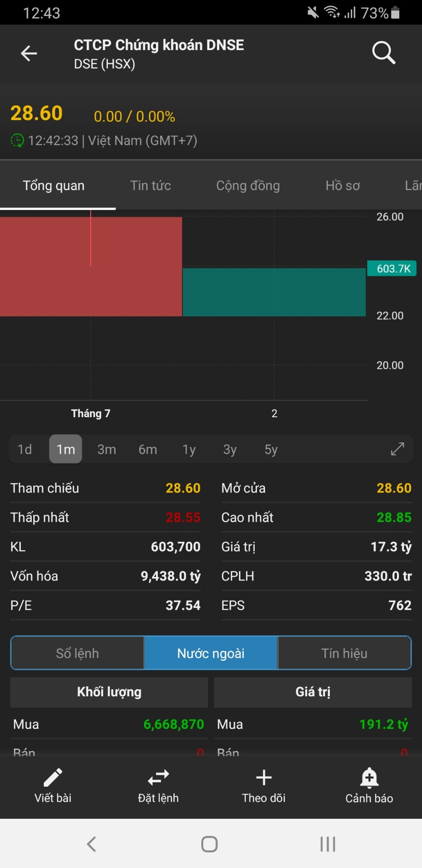The image size is (422, 868).
Task: Go to the Hồ sơ tab
Action: click(x=343, y=185)
